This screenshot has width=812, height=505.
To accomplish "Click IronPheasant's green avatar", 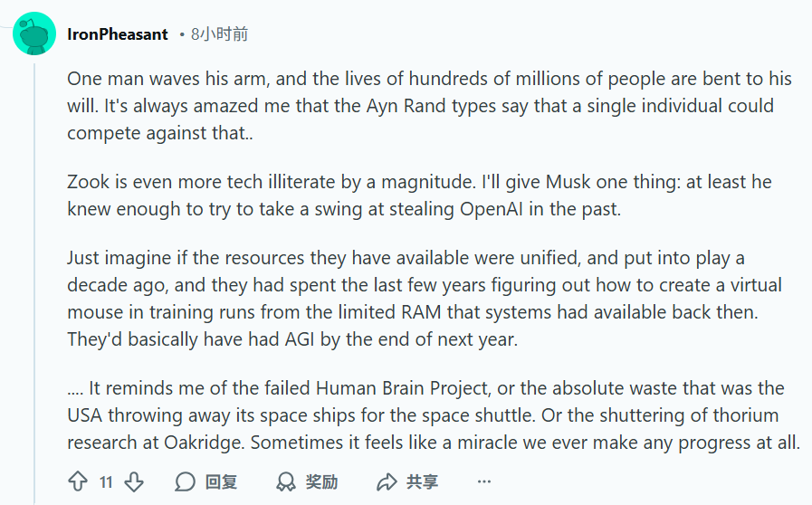I will pos(34,34).
